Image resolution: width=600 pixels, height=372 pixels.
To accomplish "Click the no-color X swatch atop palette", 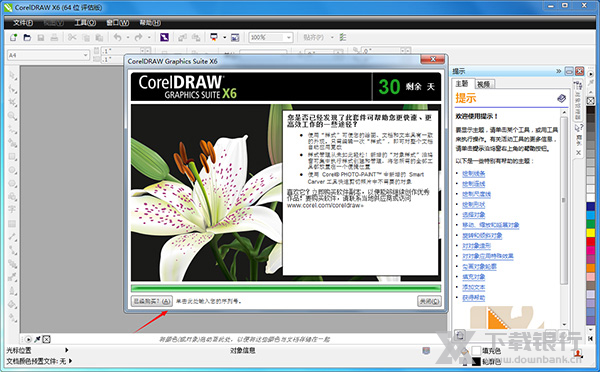I will coord(591,101).
